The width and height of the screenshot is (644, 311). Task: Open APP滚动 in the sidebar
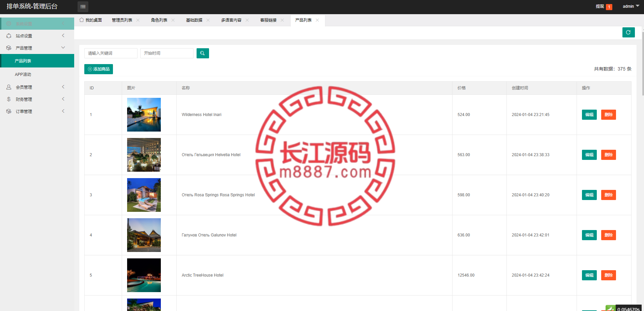click(37, 74)
